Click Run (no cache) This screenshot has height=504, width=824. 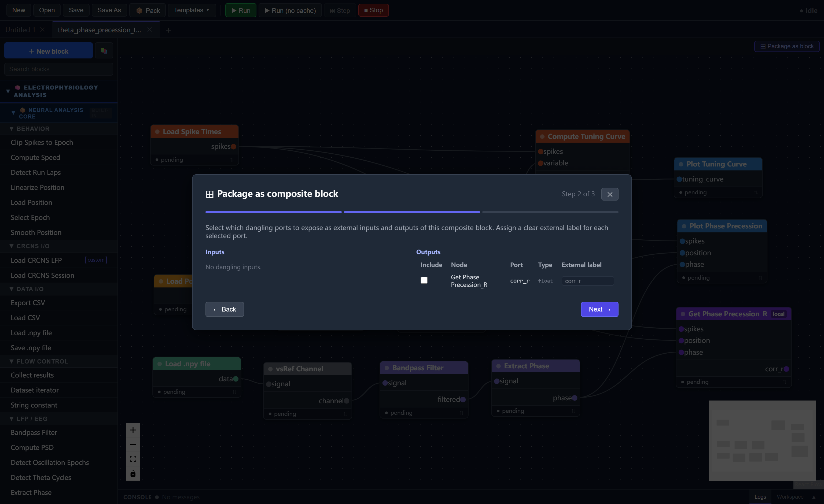click(x=290, y=10)
